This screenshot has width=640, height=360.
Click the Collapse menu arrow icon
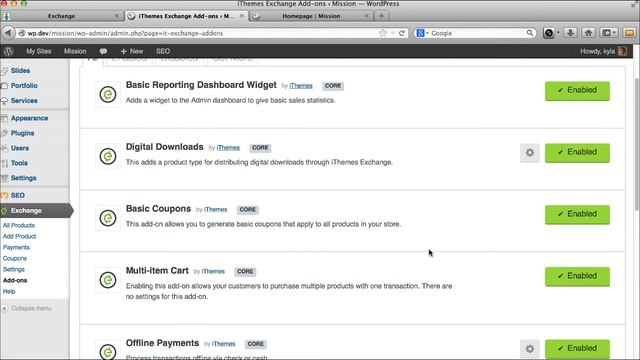click(x=4, y=309)
